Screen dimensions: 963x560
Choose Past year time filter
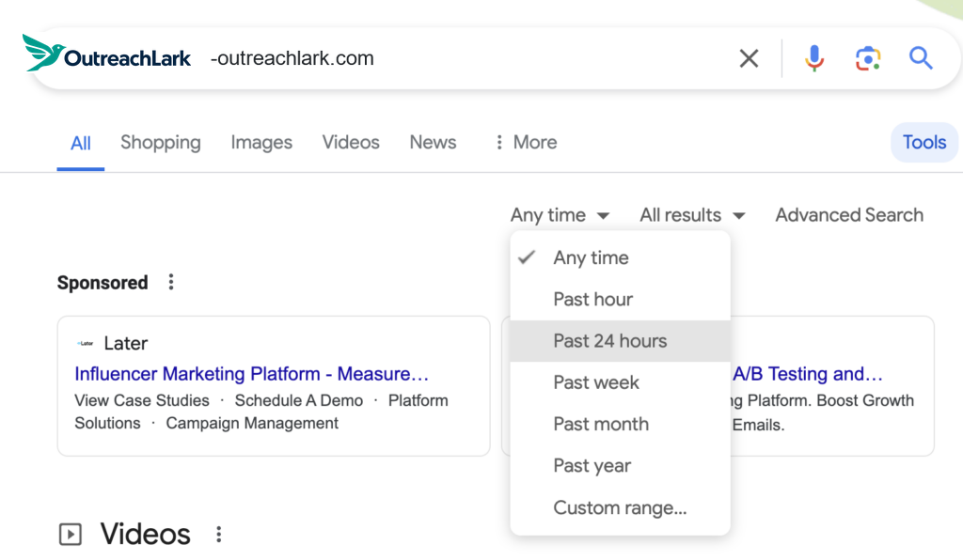coord(621,466)
